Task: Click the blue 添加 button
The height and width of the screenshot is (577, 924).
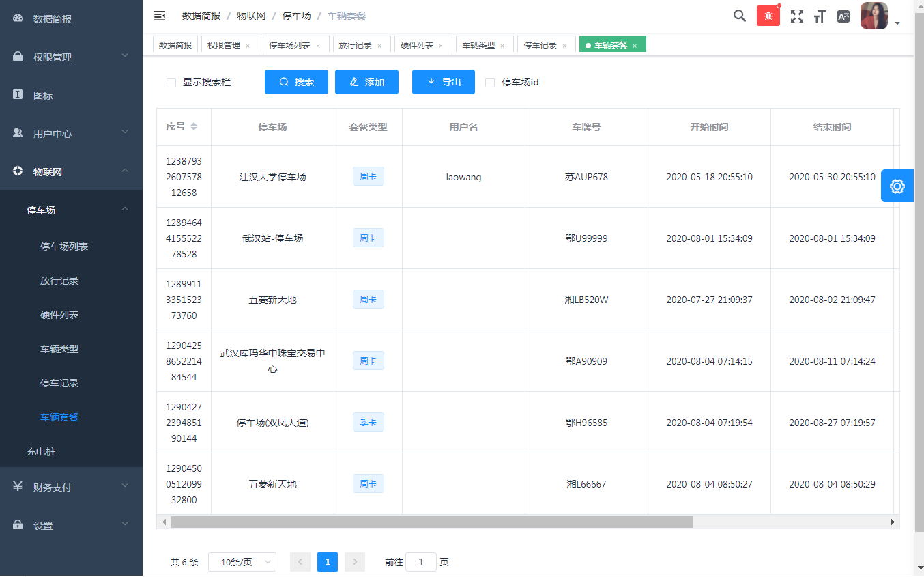Action: (366, 82)
